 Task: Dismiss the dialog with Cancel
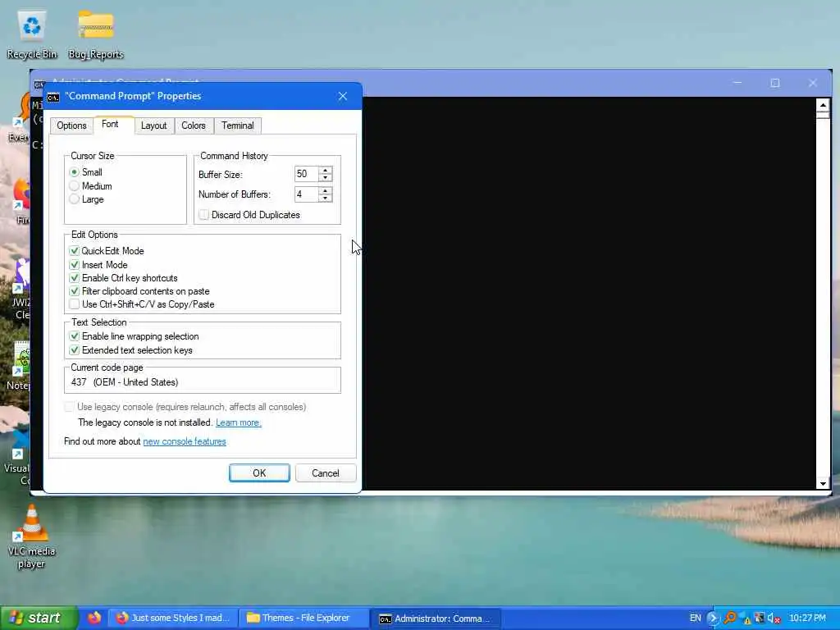(x=325, y=473)
